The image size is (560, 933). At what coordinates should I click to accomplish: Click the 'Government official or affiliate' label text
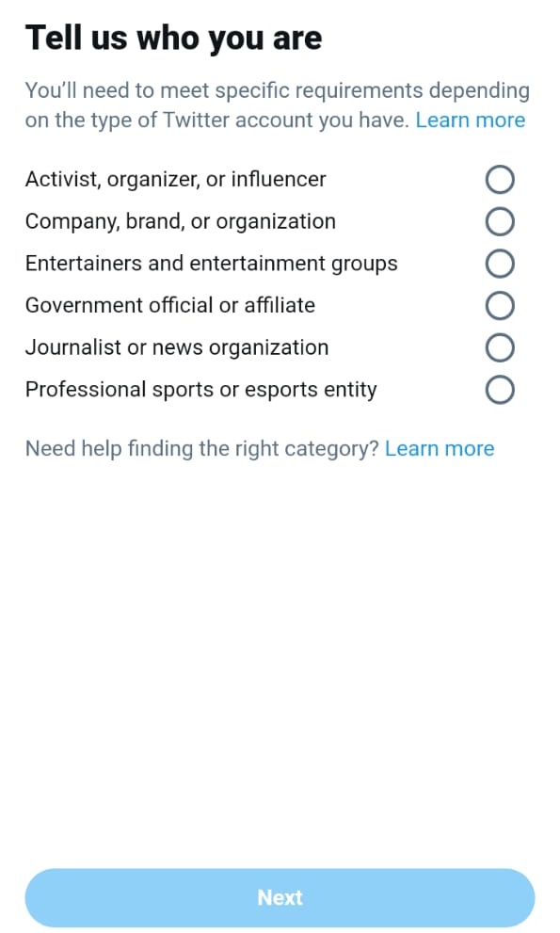170,305
